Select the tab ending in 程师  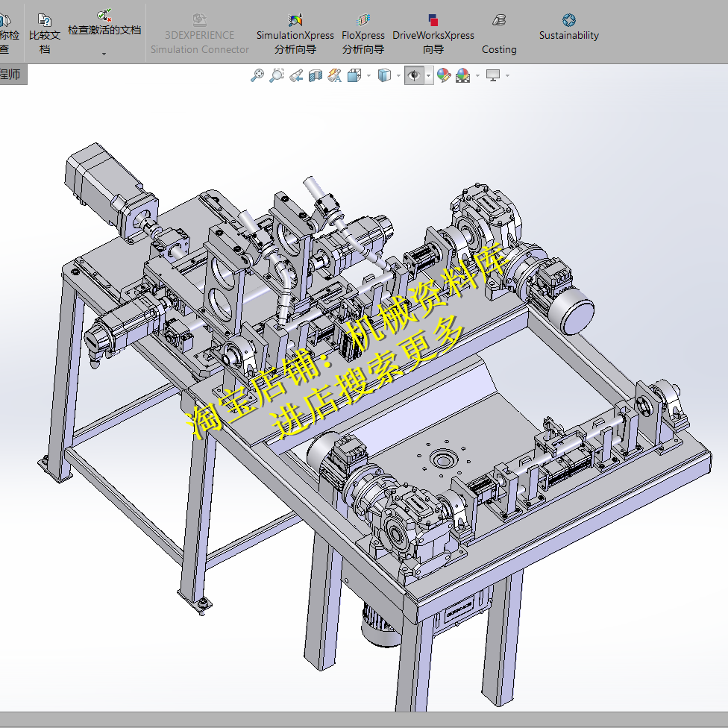[13, 75]
